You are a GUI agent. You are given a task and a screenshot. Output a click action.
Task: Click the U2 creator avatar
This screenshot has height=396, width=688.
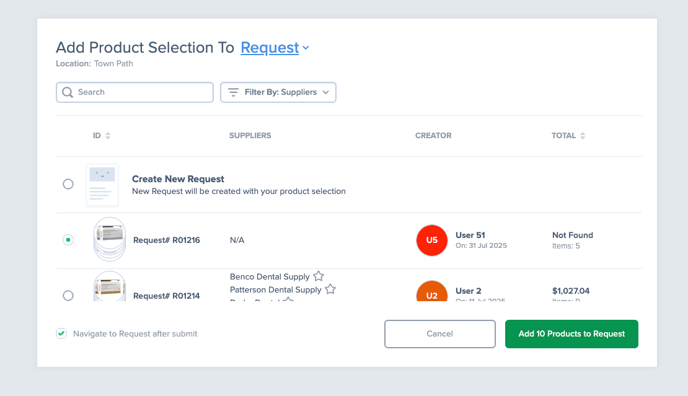pyautogui.click(x=432, y=291)
